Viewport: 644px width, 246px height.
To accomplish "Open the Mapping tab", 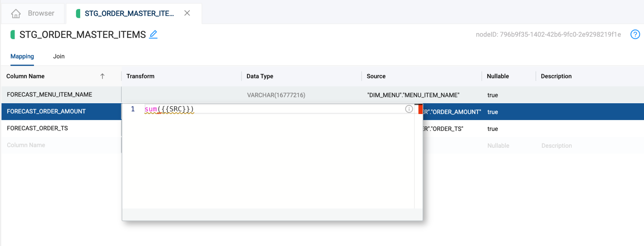I will click(x=22, y=56).
